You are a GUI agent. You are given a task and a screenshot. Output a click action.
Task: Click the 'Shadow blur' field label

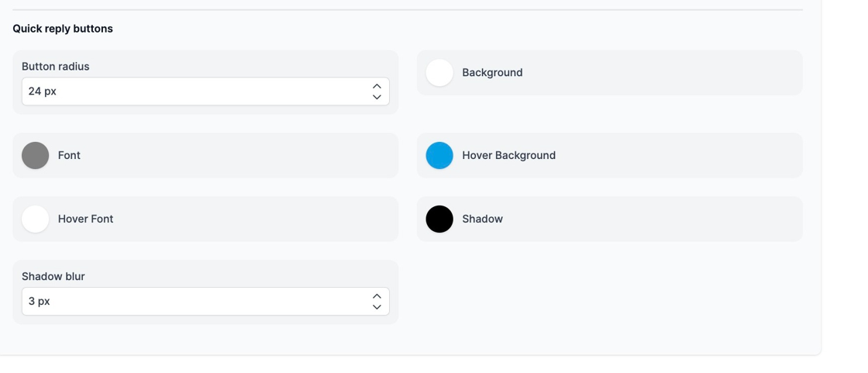click(53, 277)
